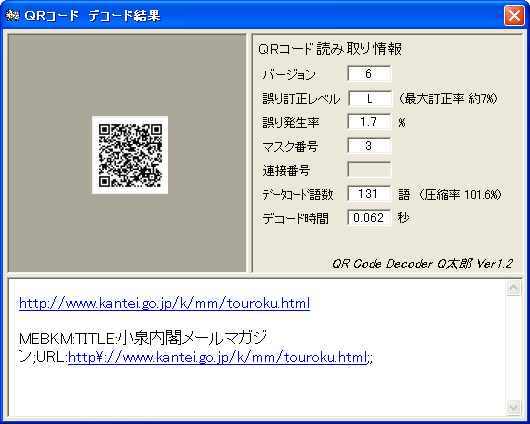
Task: Click the mask number field showing 3
Action: tap(369, 146)
